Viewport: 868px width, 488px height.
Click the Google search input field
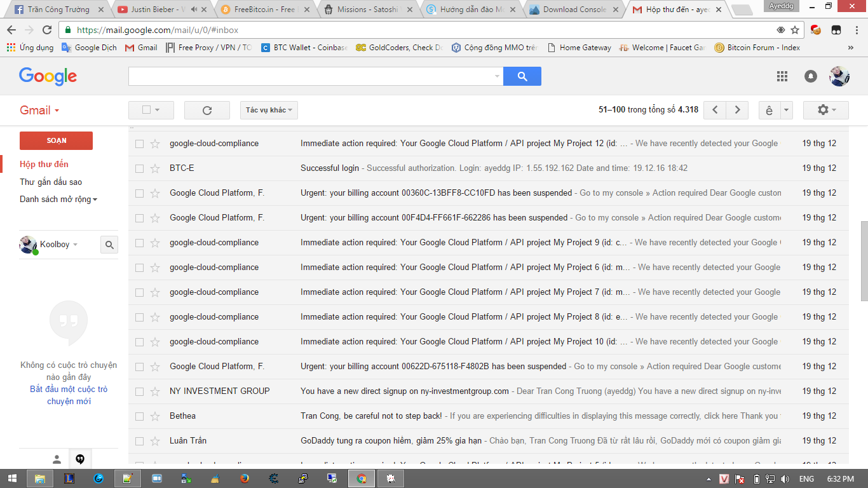311,76
